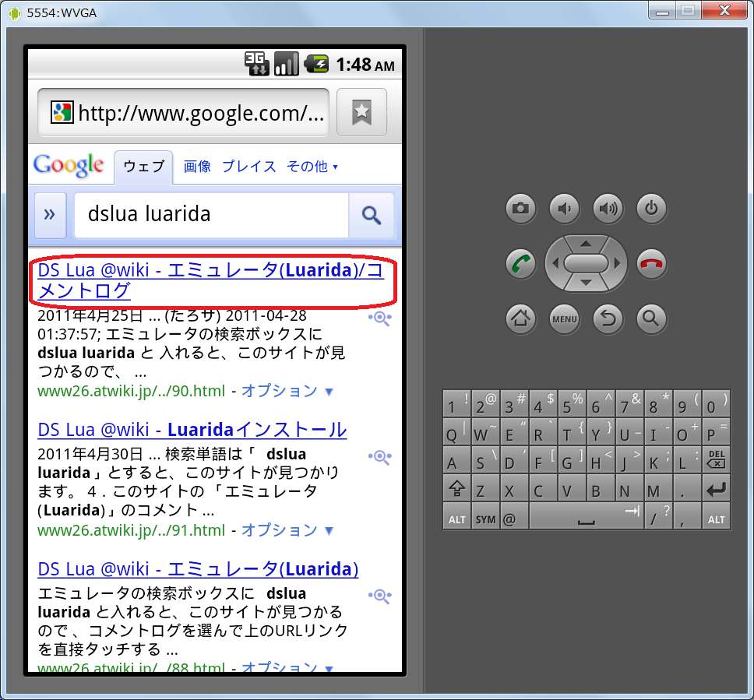The image size is (754, 700).
Task: Preview first result with magnifier icon
Action: 380,318
